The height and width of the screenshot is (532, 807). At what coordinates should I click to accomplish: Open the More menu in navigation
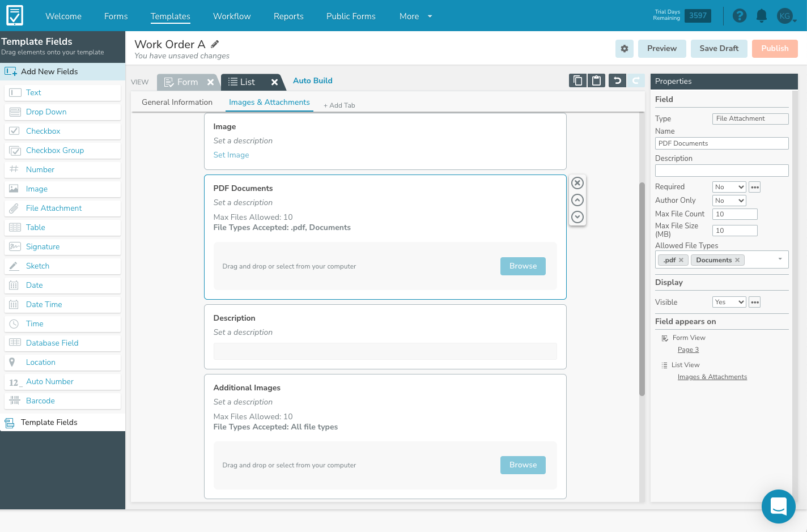[x=415, y=16]
